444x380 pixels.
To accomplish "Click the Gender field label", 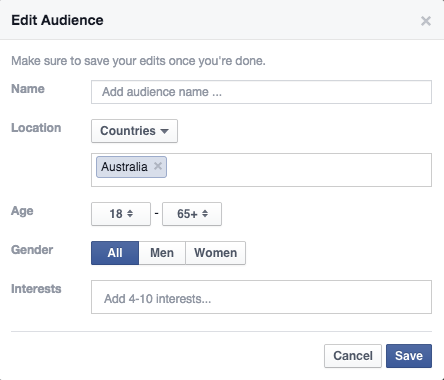I will click(32, 250).
